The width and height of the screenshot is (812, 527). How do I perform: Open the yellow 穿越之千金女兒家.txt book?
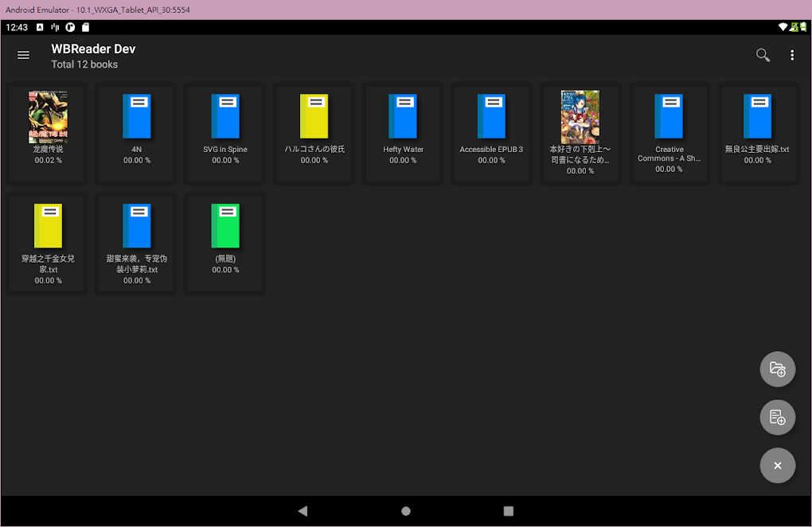point(48,226)
